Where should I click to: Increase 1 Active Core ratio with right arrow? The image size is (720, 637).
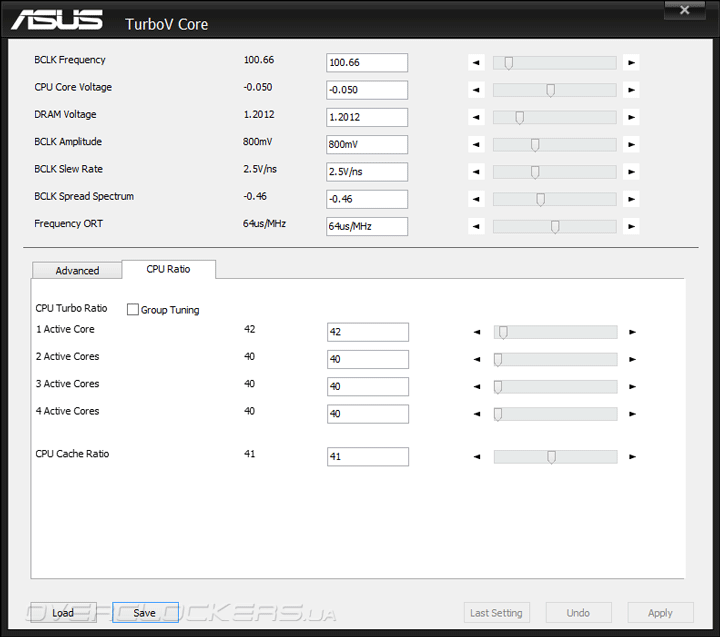[632, 332]
